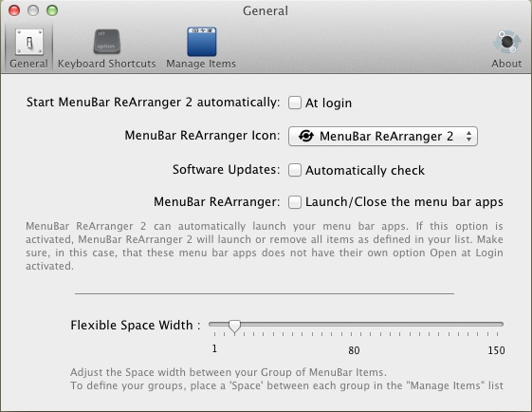The width and height of the screenshot is (532, 412).
Task: Open the General preferences pane icon
Action: click(29, 42)
